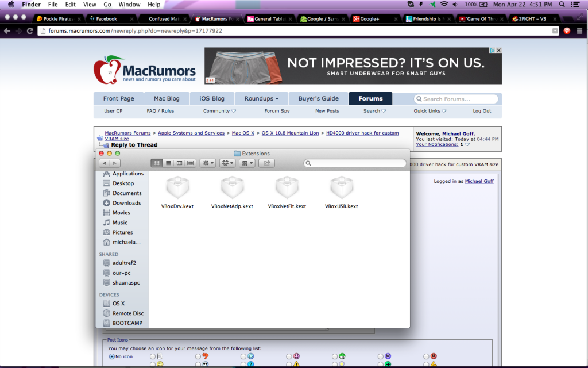Image resolution: width=588 pixels, height=368 pixels.
Task: Close the underwear advertisement
Action: (x=498, y=51)
